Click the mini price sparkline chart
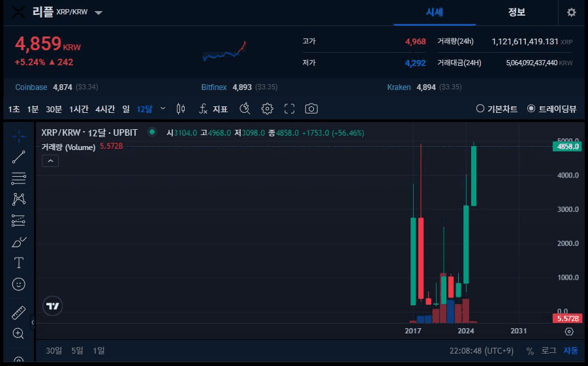The height and width of the screenshot is (366, 588). point(224,52)
